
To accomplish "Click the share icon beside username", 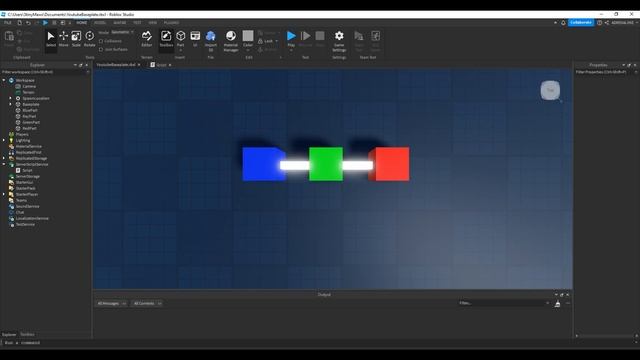I will [x=607, y=22].
